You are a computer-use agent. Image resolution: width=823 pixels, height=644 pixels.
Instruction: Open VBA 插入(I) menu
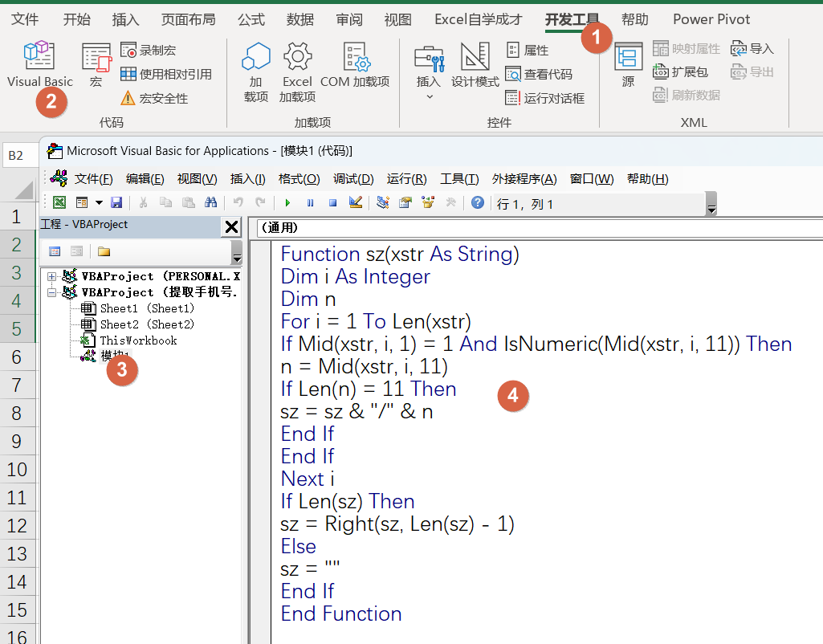(248, 179)
